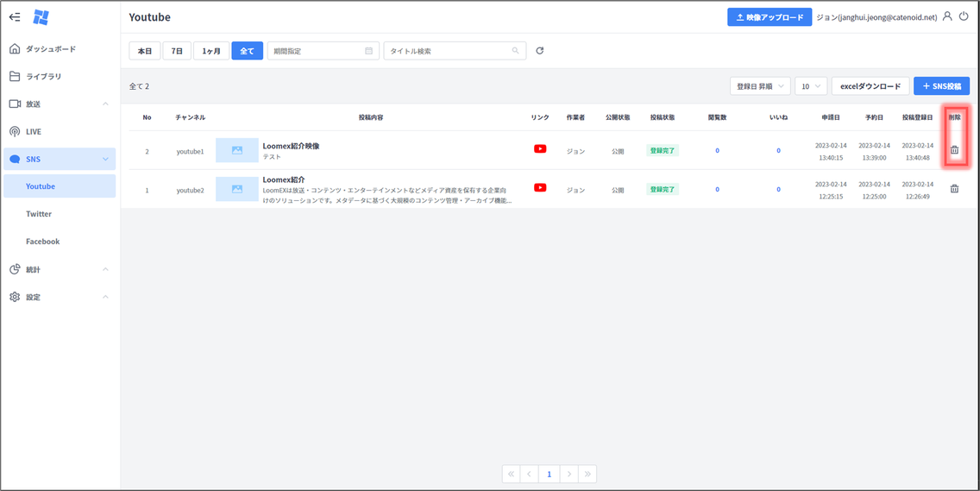Collapse the SNS sidebar section
Viewport: 980px width, 491px height.
coord(105,160)
